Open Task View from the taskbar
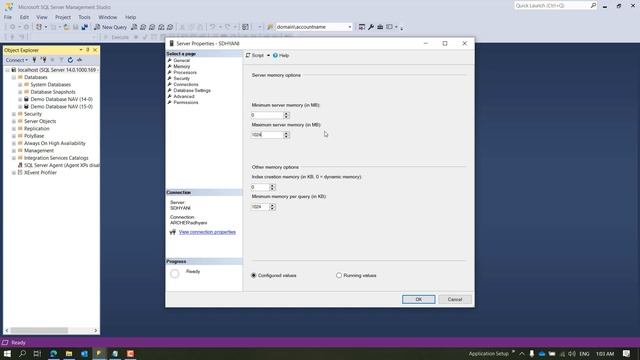This screenshot has height=360, width=640. coord(37,353)
